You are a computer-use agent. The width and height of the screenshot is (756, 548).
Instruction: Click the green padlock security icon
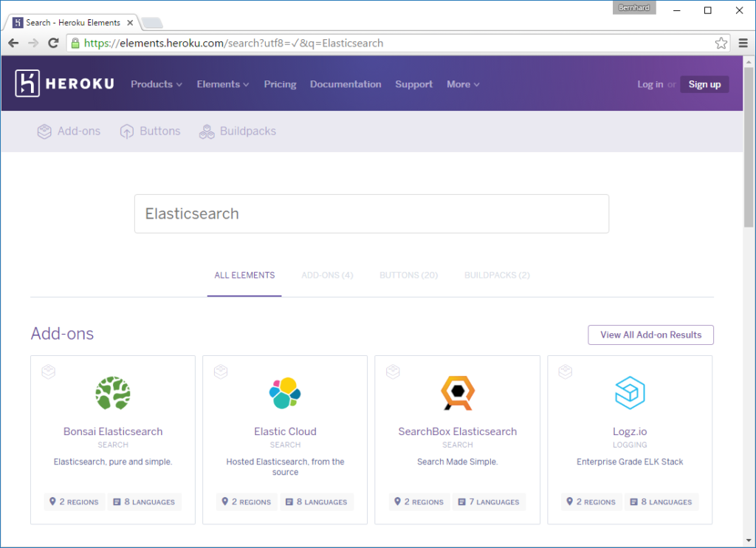pyautogui.click(x=74, y=43)
